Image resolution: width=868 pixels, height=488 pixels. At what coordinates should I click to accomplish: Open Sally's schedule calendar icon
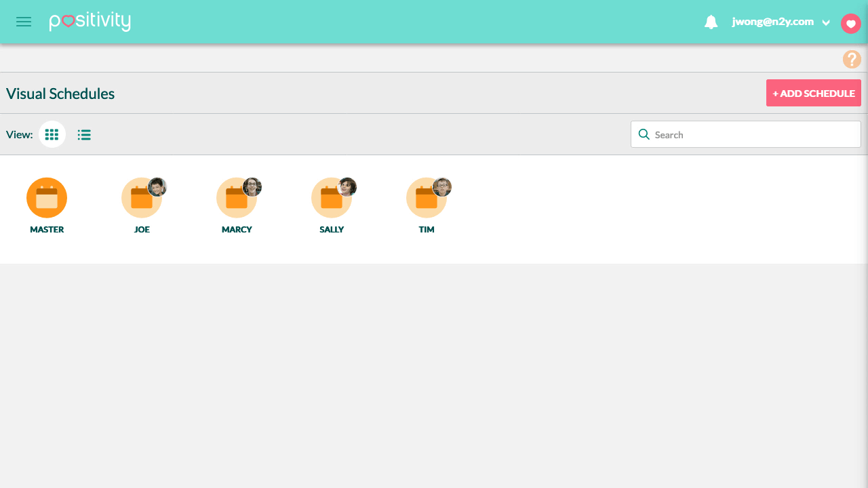pyautogui.click(x=330, y=199)
